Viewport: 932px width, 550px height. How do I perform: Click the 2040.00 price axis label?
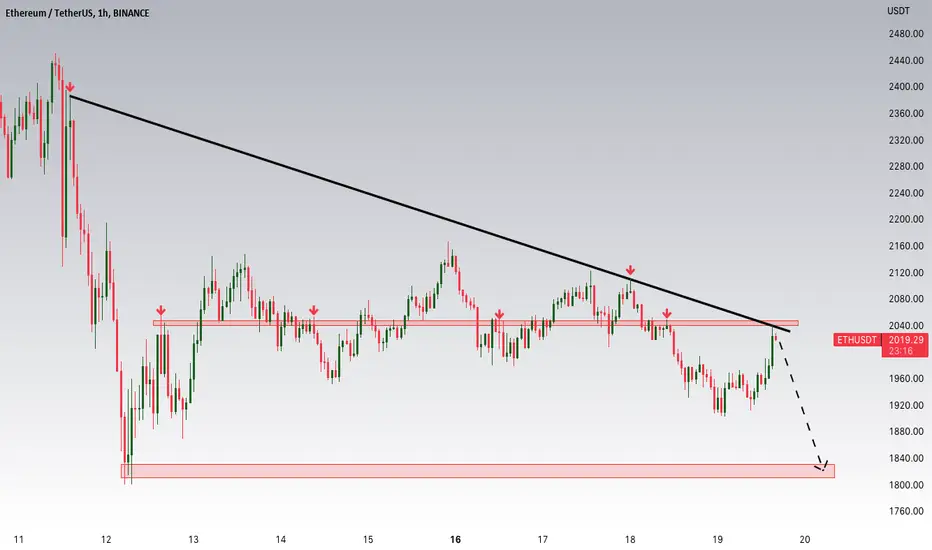[x=906, y=325]
